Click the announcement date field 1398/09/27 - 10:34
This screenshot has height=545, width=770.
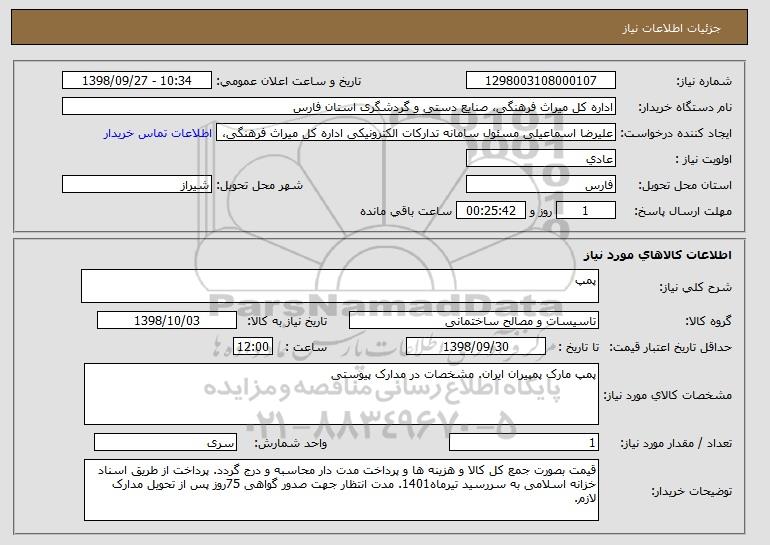137,81
